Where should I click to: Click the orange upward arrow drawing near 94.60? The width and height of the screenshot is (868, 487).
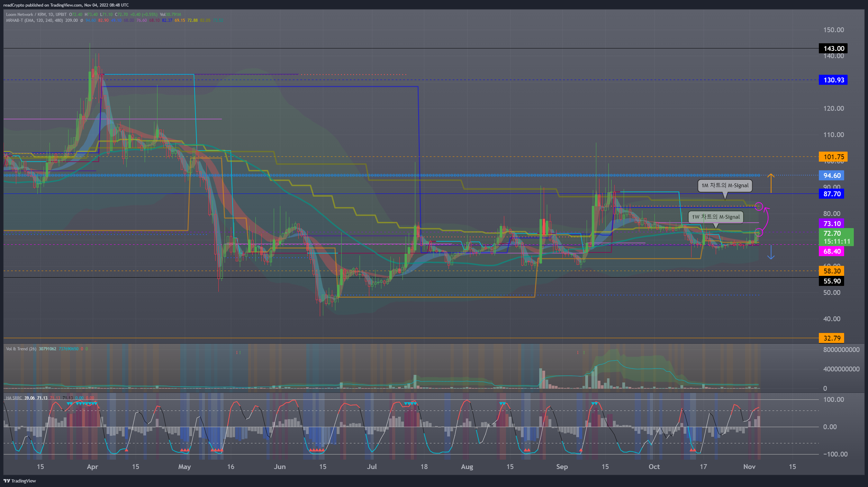tap(771, 183)
